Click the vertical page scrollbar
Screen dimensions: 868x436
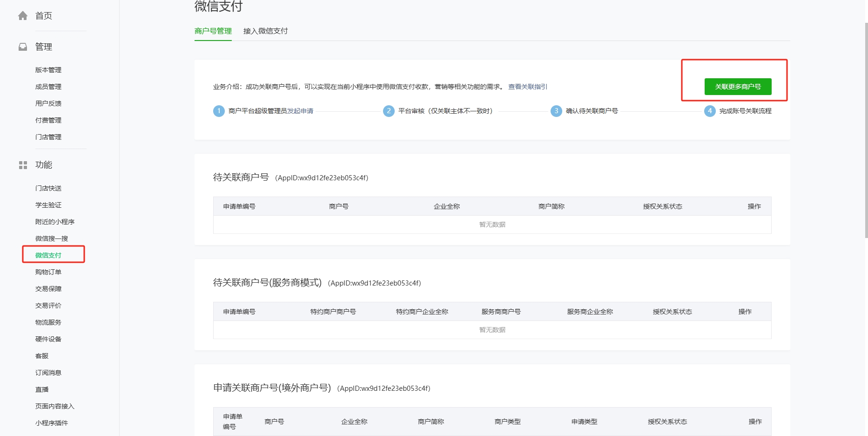point(866,130)
